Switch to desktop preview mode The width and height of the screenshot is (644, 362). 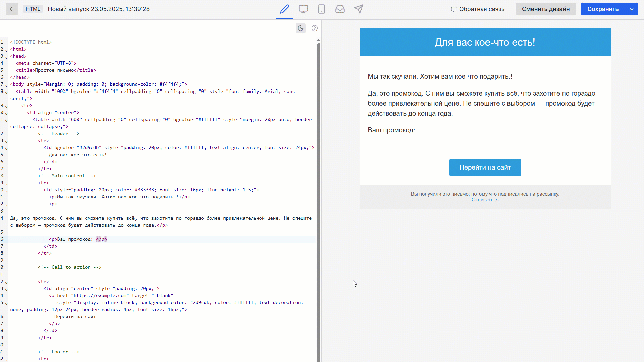pyautogui.click(x=303, y=9)
